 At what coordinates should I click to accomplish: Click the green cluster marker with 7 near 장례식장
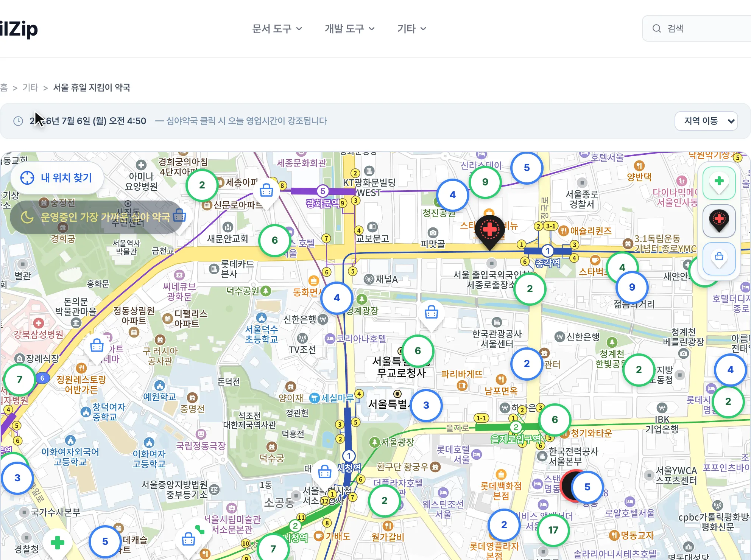pyautogui.click(x=20, y=380)
